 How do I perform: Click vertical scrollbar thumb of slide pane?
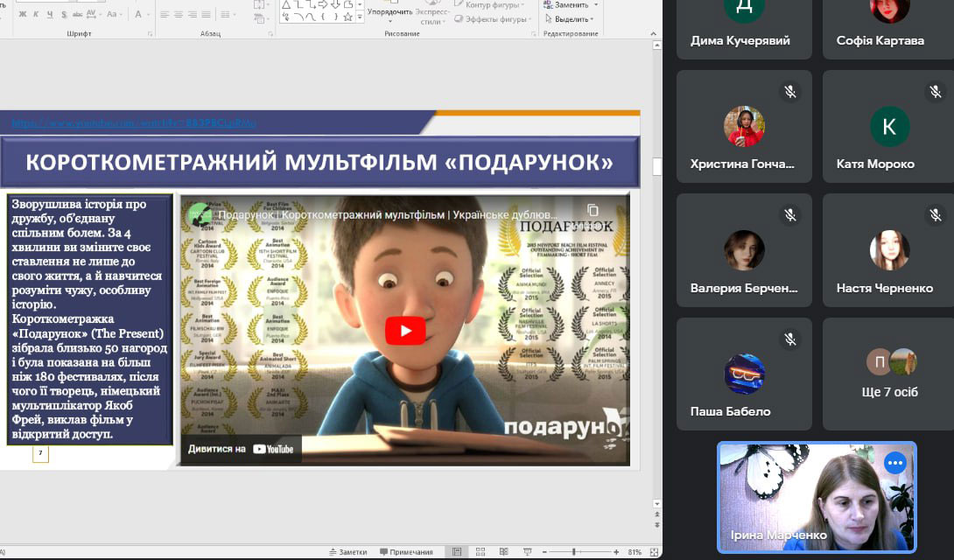657,166
